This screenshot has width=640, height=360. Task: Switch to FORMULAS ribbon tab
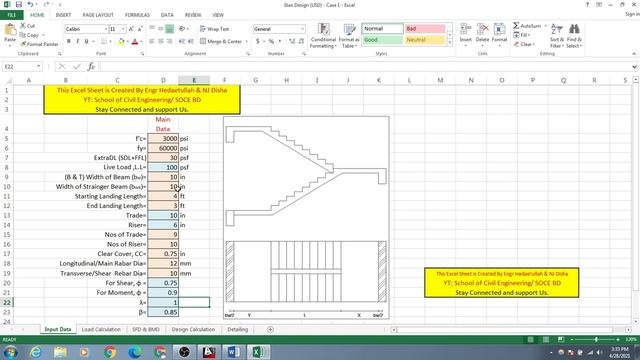[x=137, y=15]
